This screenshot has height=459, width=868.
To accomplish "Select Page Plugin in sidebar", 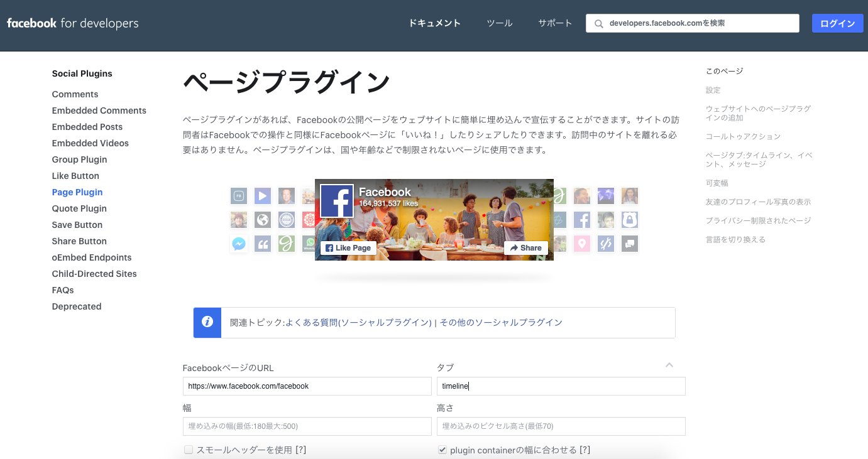I will point(77,192).
